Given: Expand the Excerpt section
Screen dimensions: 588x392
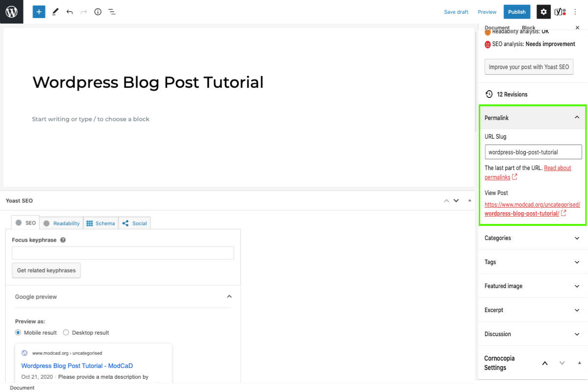Looking at the screenshot, I should [532, 310].
